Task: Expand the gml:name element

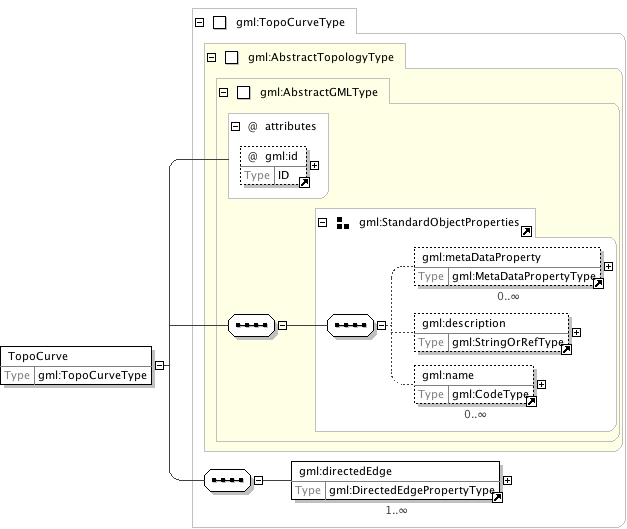Action: (541, 384)
